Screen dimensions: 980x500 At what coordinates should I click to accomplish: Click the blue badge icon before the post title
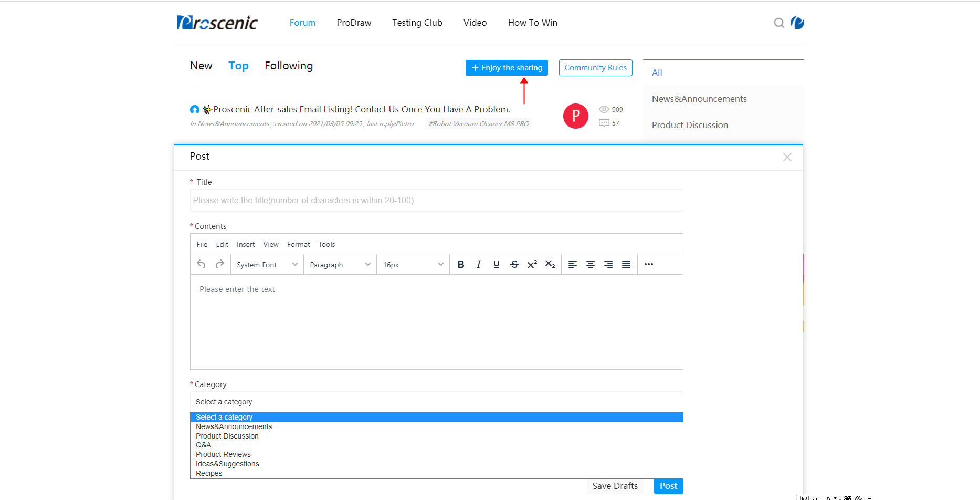tap(195, 109)
